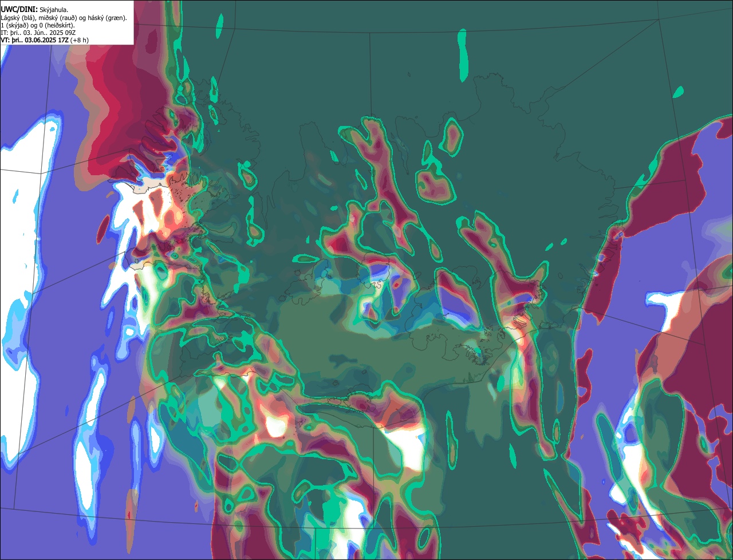
Task: Click the 'Lágský (blá)' legend text
Action: tap(17, 18)
